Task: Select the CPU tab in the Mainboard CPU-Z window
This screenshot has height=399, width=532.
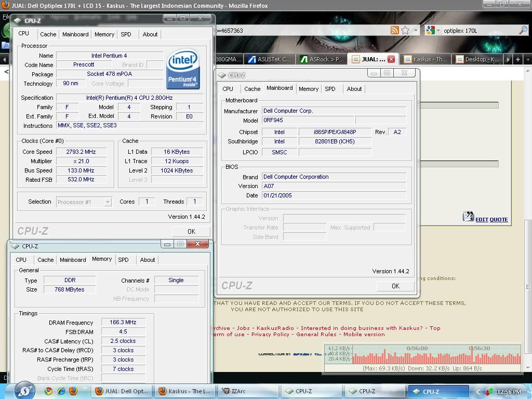Action: (228, 89)
